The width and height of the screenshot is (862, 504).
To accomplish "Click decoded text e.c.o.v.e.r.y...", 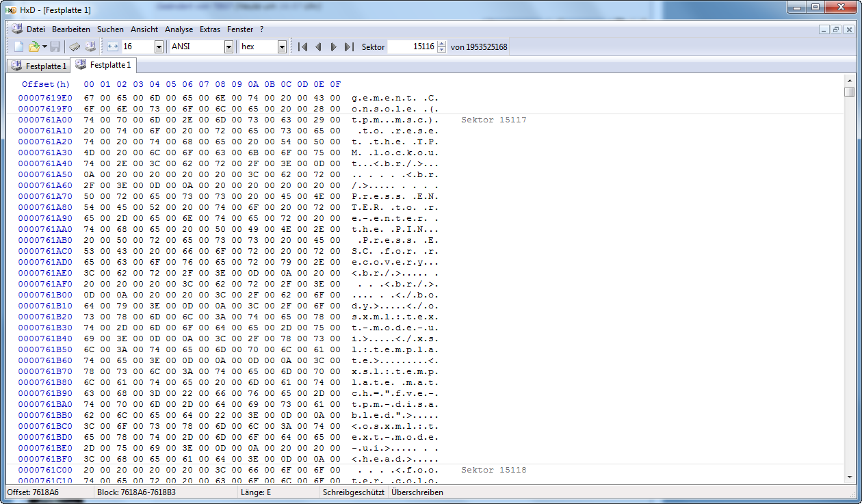I will pos(389,262).
